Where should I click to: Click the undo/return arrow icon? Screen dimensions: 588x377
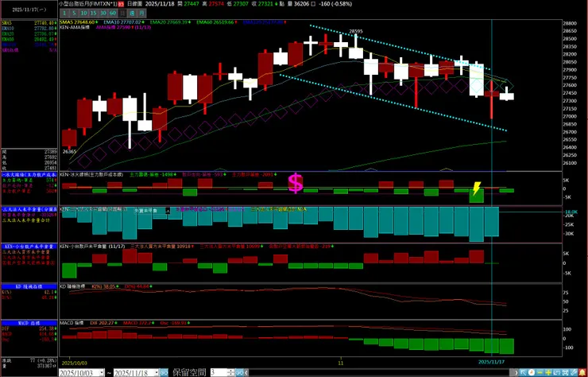point(556,373)
